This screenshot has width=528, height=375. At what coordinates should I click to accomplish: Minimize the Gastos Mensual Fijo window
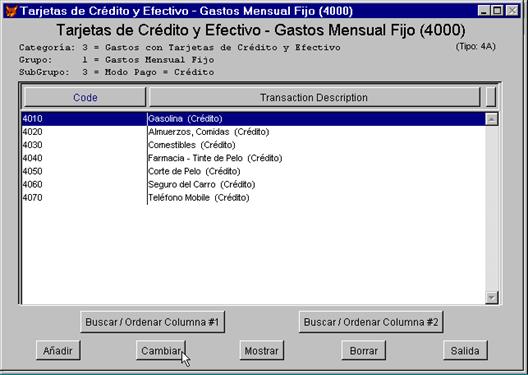pyautogui.click(x=484, y=11)
